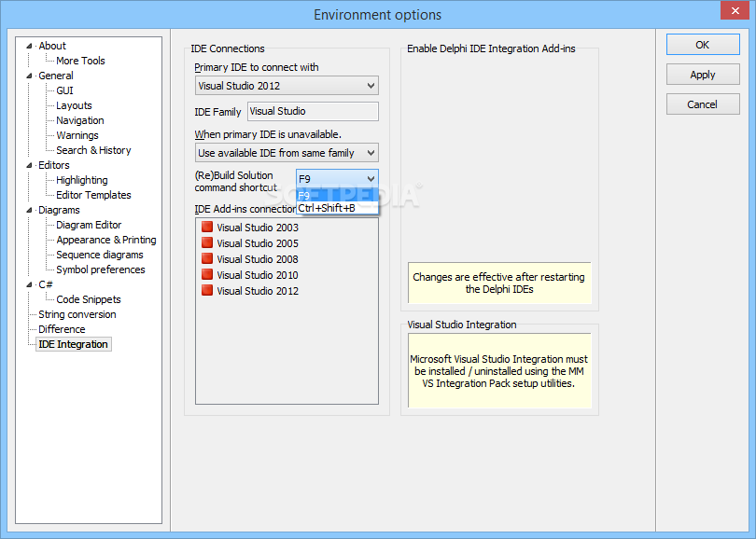Click the IDE Family text field
756x539 pixels.
coord(313,111)
